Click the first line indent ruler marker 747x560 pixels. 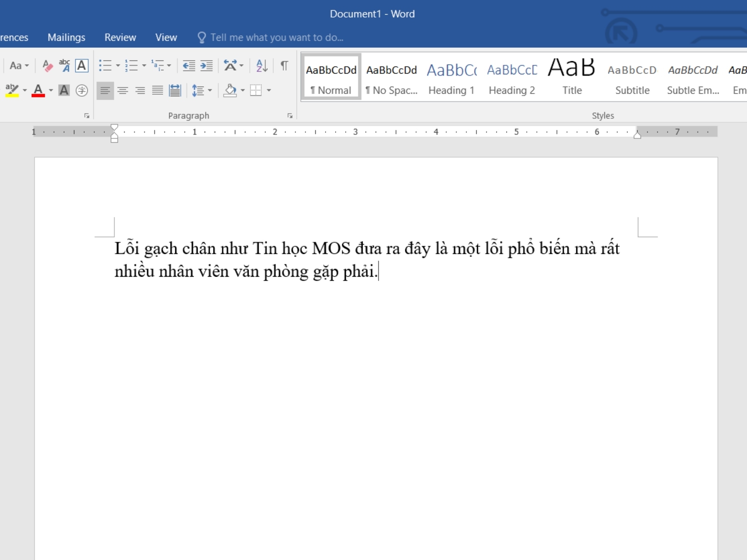pos(114,128)
